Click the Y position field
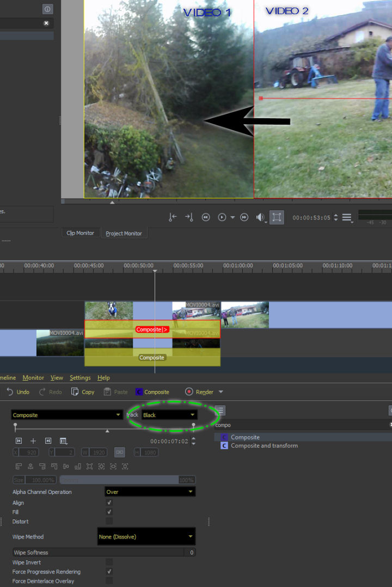Image resolution: width=392 pixels, height=587 pixels. point(62,452)
